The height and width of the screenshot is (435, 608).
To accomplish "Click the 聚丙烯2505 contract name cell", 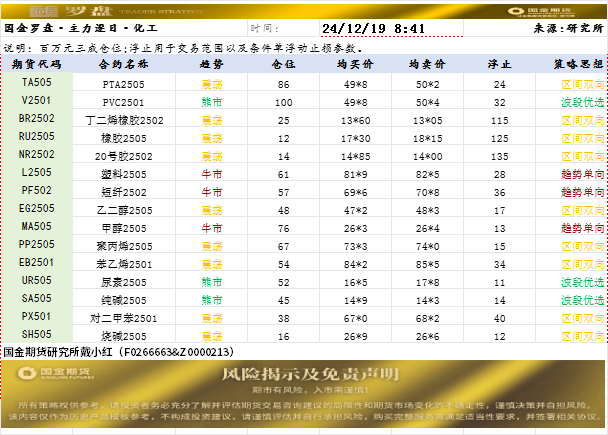I will [124, 246].
